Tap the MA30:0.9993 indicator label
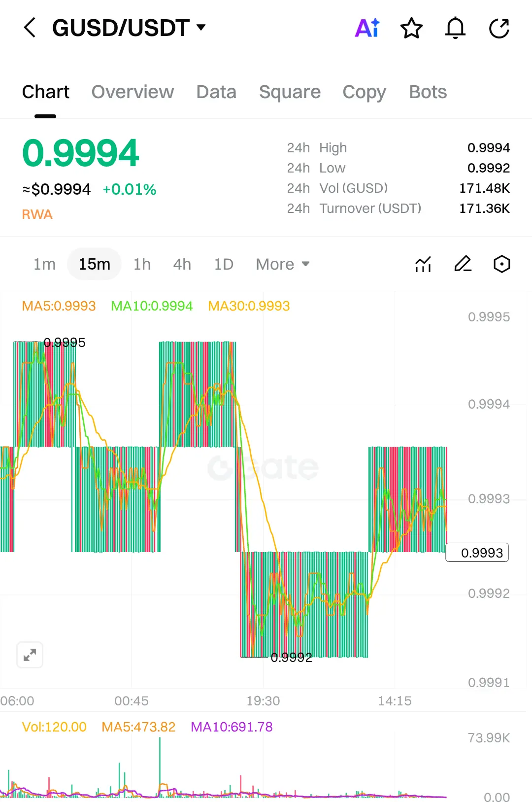 pyautogui.click(x=249, y=306)
